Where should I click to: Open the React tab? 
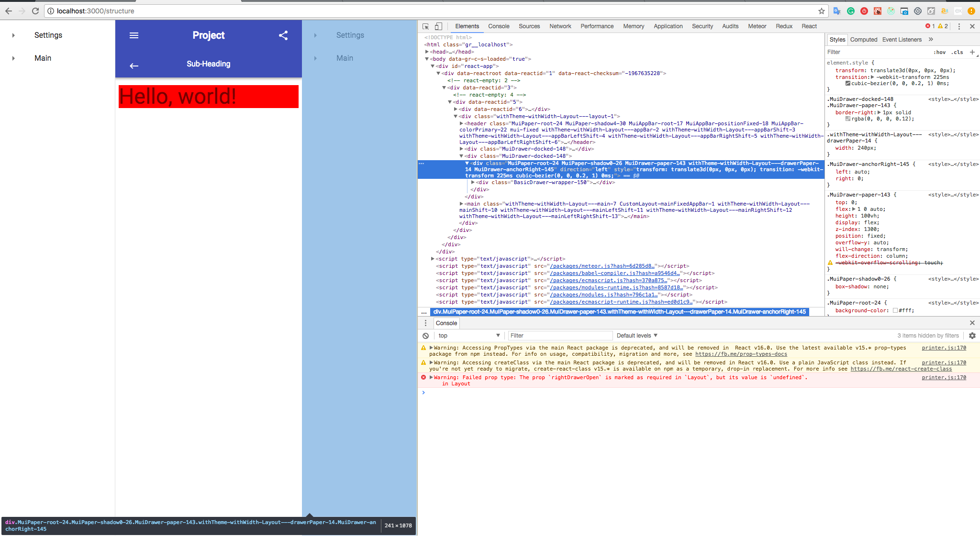(809, 26)
